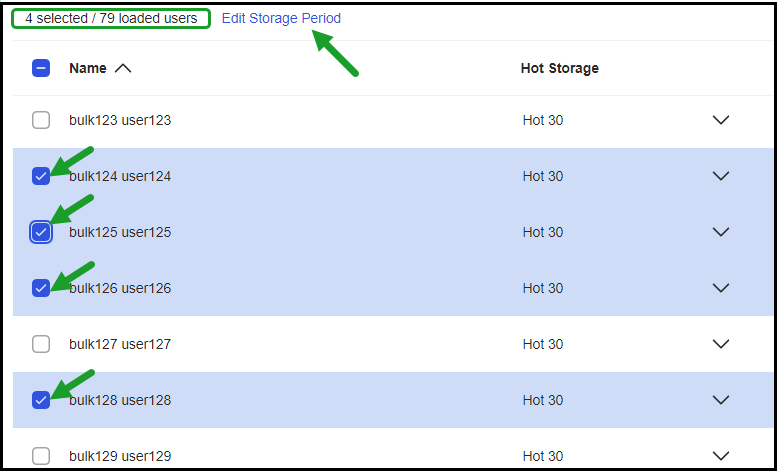Tick the bulk129 user129 checkbox

point(41,456)
